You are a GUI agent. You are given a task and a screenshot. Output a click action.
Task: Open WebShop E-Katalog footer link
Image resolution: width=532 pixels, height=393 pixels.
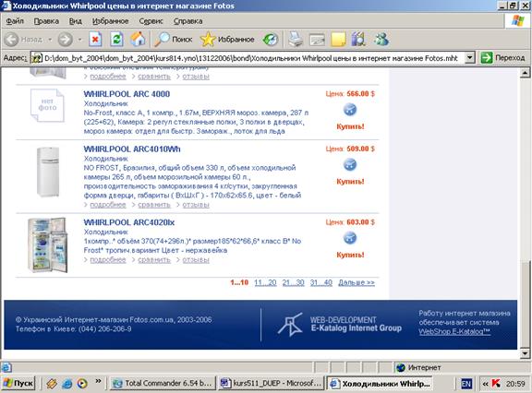(454, 332)
